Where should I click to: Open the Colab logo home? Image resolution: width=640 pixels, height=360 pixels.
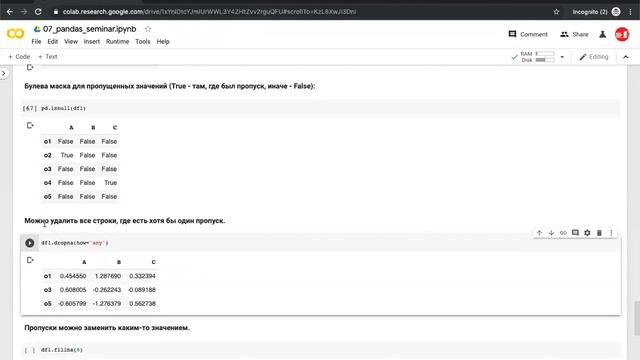16,34
